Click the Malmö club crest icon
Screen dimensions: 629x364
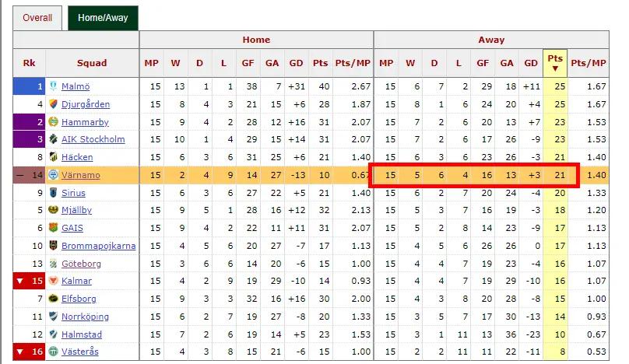coord(53,86)
